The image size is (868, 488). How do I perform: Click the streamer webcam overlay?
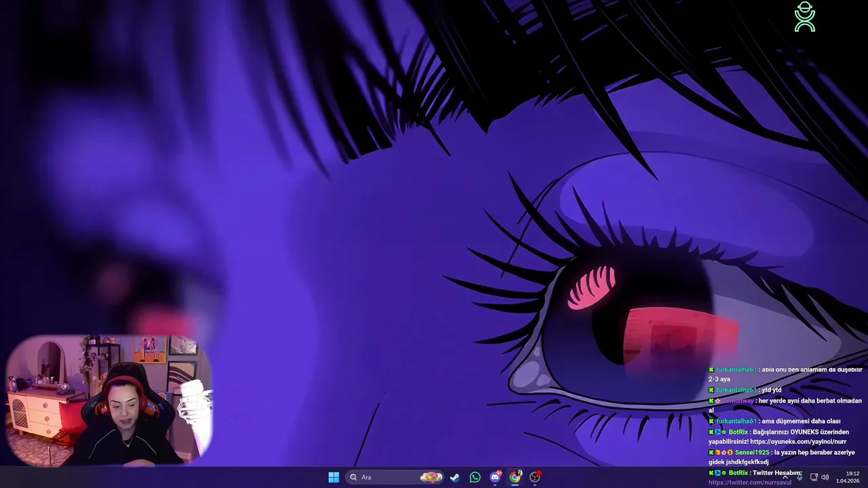click(108, 400)
